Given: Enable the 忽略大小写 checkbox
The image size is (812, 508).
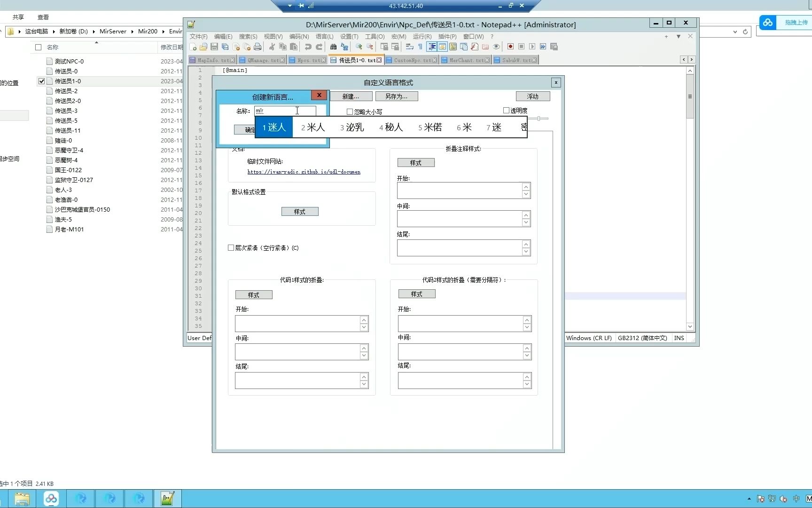Looking at the screenshot, I should click(350, 111).
